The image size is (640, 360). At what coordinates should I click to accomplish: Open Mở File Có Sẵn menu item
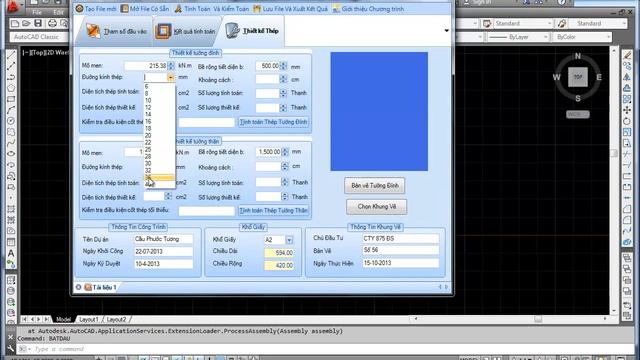(x=145, y=9)
